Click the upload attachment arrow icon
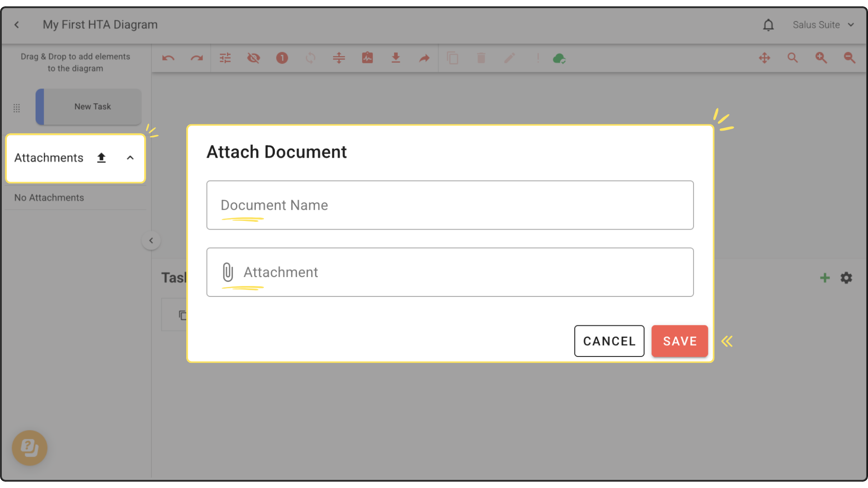 (101, 158)
